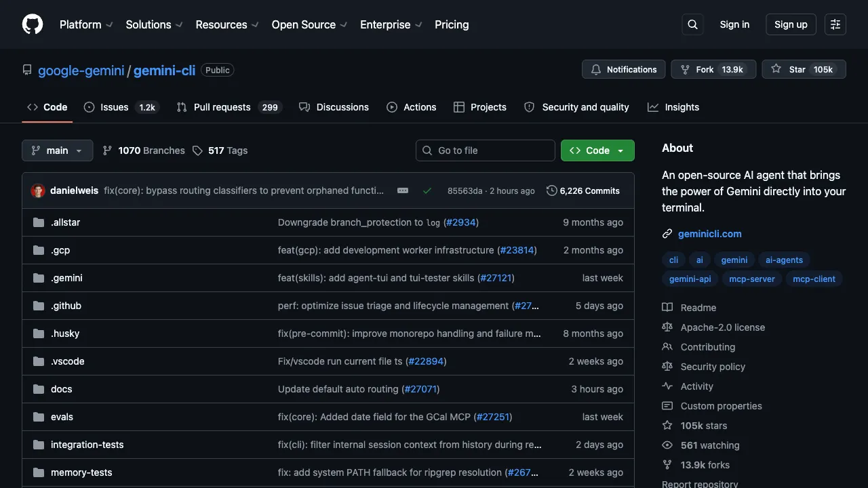Open the search magnifier button
This screenshot has width=868, height=488.
[692, 24]
